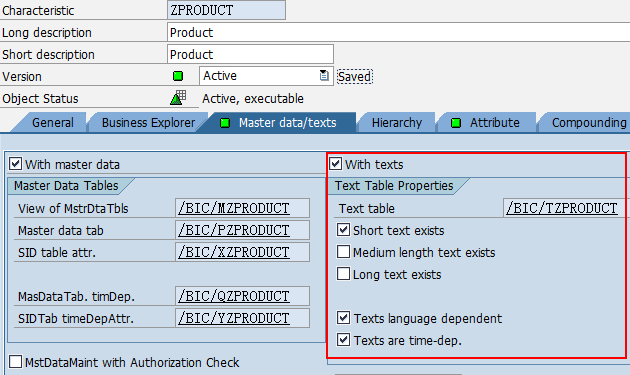630x375 pixels.
Task: Click 'Active, executable' status text
Action: pos(253,98)
